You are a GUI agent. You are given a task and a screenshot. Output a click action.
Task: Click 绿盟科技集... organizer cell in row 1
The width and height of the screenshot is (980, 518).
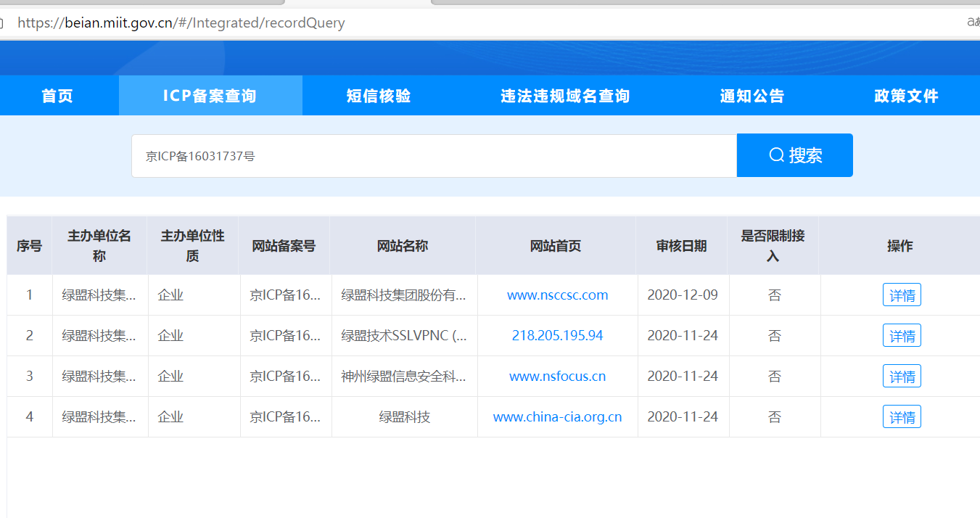click(x=99, y=295)
